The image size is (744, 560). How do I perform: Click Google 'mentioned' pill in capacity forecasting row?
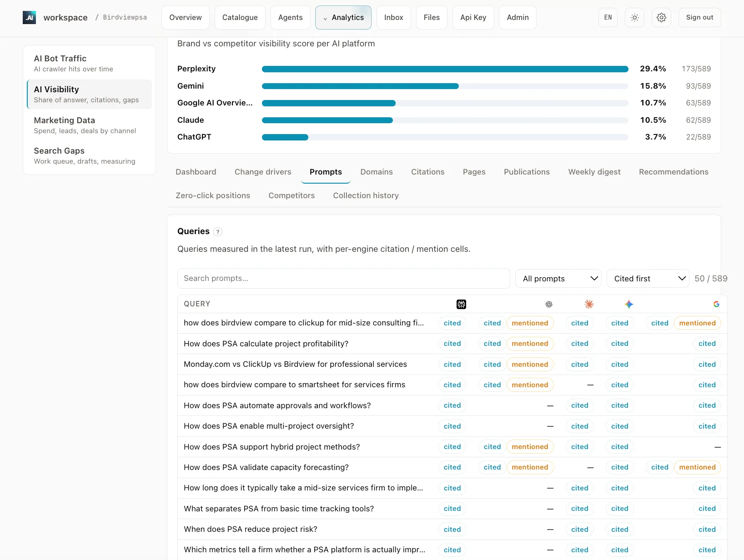697,467
